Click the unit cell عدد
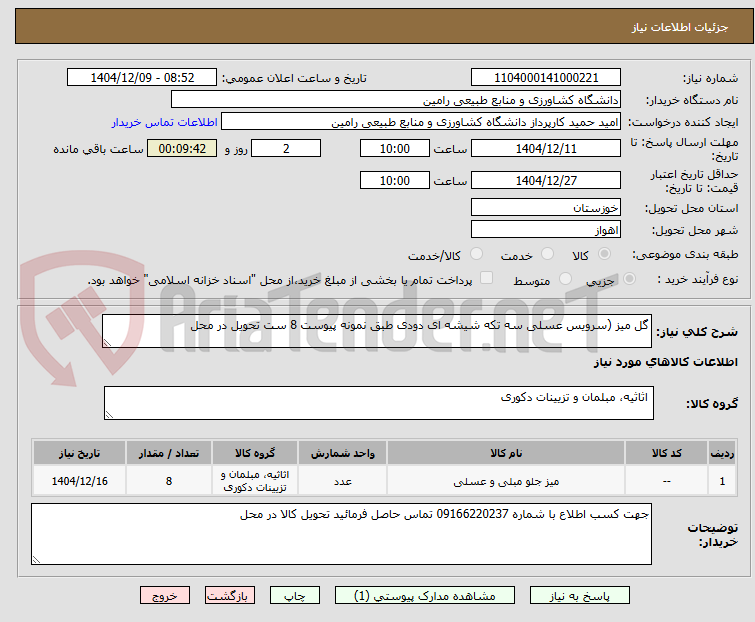 pos(342,481)
